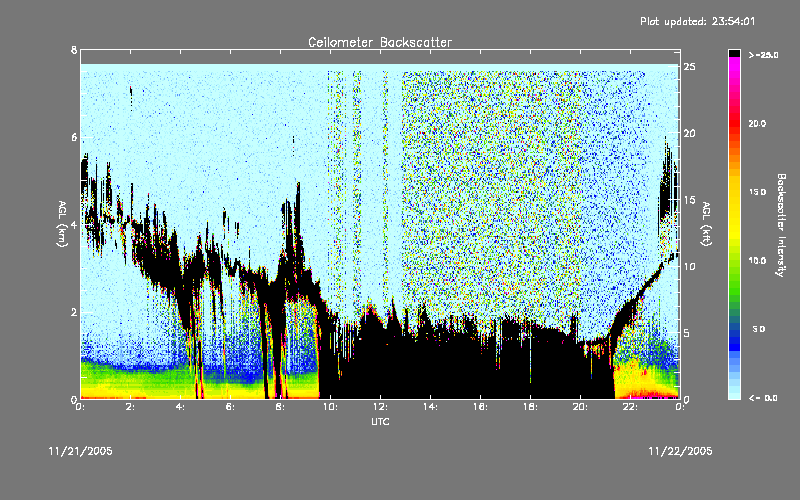Select the "AGL (kft)" axis label
800x500 pixels.
click(x=706, y=224)
